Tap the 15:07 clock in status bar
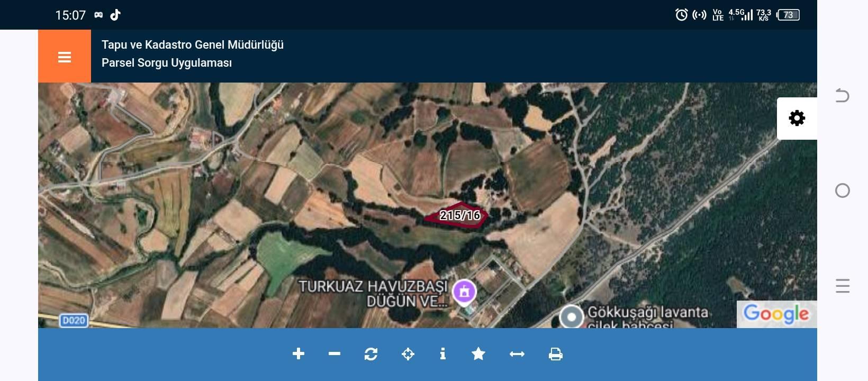 [70, 15]
